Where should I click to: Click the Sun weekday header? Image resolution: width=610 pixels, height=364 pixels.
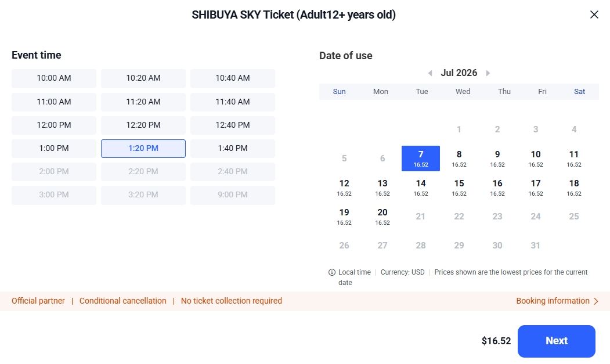(339, 92)
